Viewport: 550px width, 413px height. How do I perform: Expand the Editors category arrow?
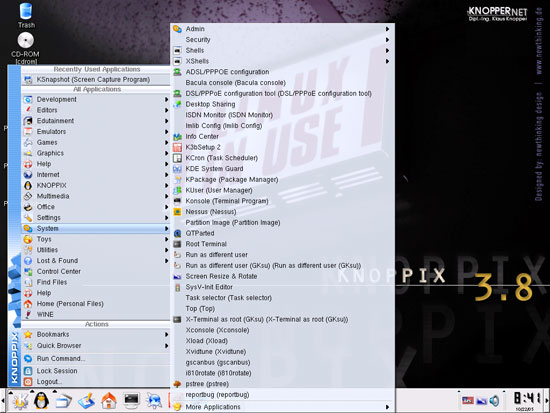[167, 110]
